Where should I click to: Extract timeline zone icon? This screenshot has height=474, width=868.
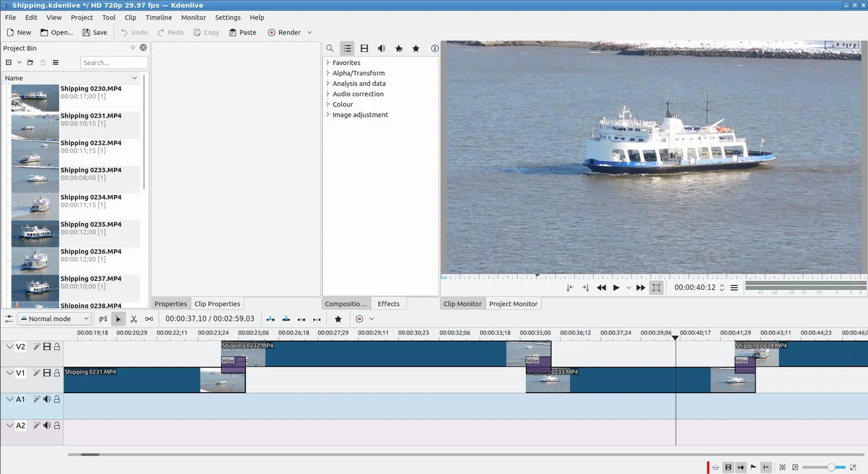(302, 319)
